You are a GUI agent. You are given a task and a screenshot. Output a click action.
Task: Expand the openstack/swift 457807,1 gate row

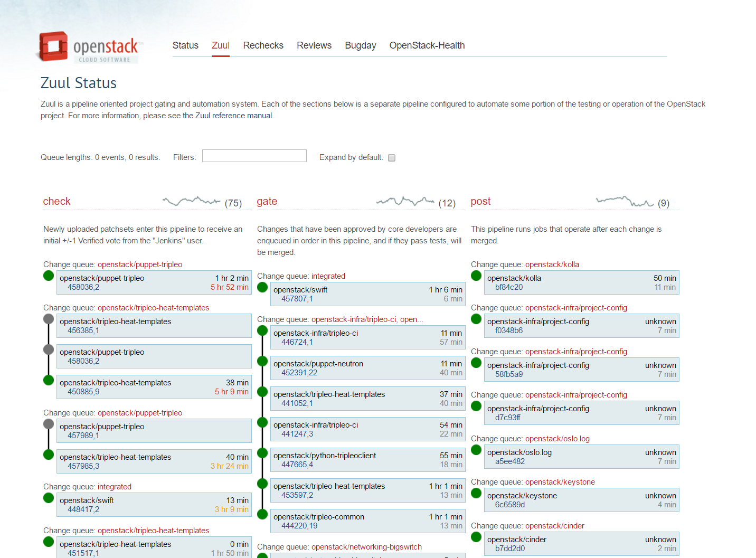(368, 294)
